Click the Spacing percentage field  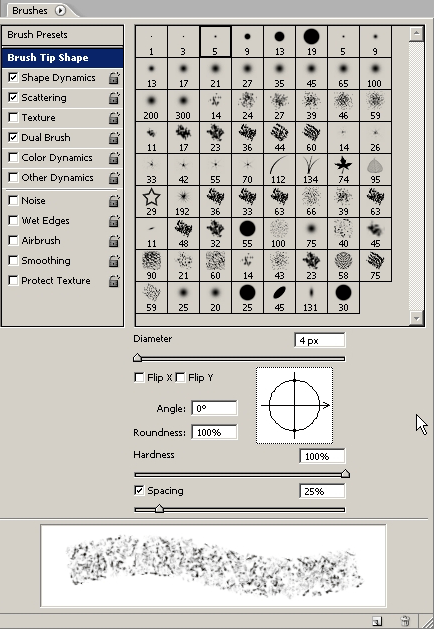pos(322,491)
